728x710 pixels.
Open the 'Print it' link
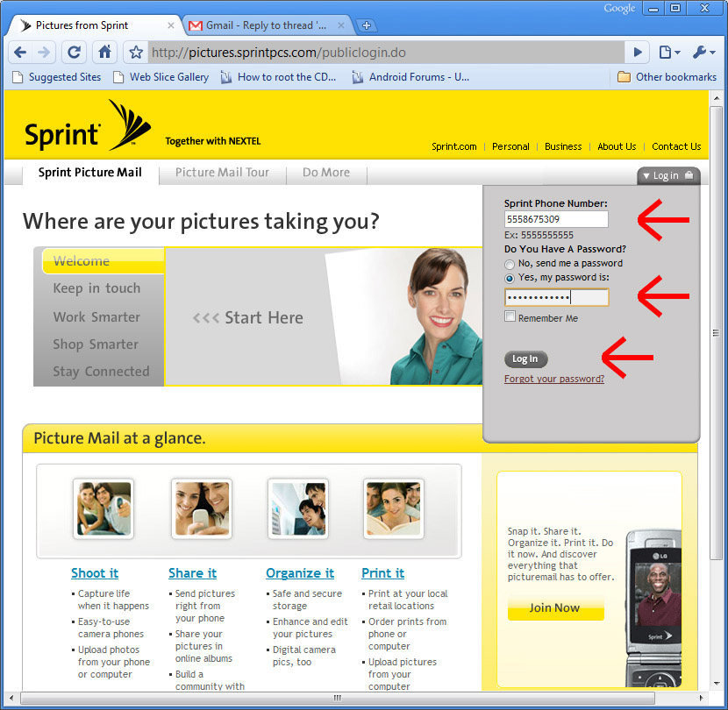(383, 573)
